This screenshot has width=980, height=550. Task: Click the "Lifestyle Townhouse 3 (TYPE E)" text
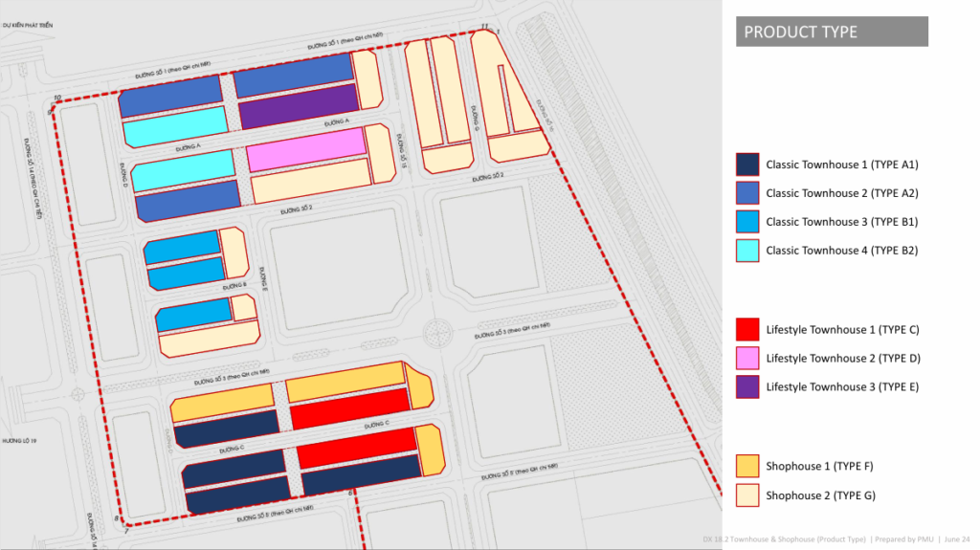[x=842, y=387]
